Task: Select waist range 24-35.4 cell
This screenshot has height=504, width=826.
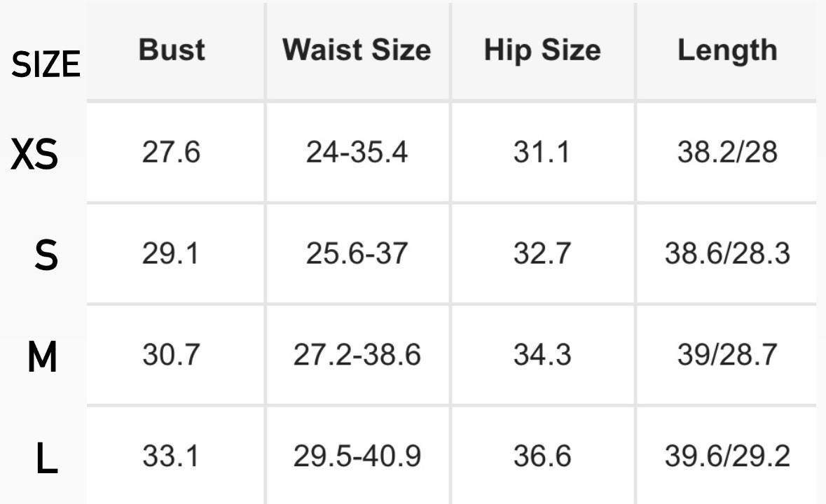Action: coord(357,152)
